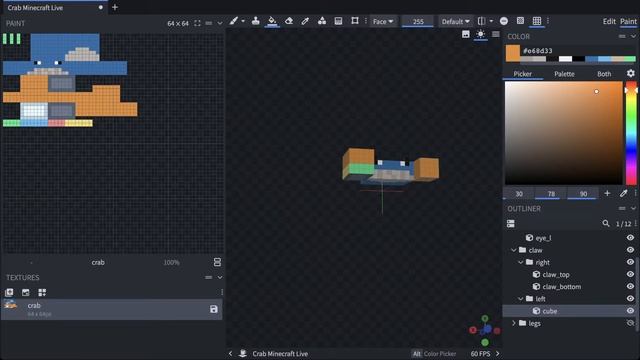Open the brush type dropdown arrow
Image resolution: width=640 pixels, height=360 pixels.
point(243,21)
